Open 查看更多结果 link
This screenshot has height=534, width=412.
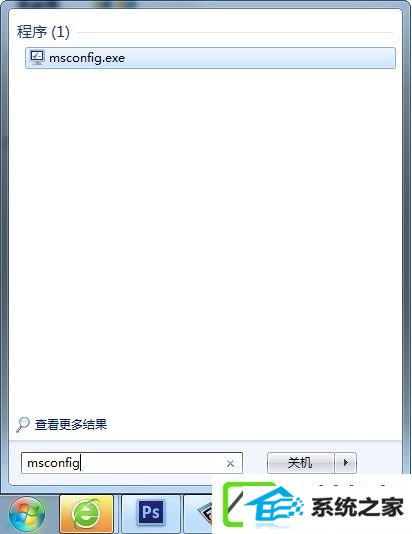[71, 424]
